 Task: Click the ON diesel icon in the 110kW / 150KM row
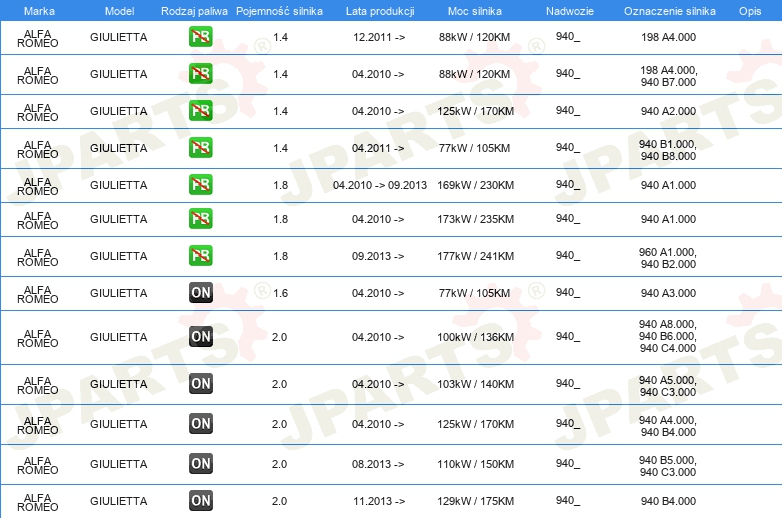point(200,464)
